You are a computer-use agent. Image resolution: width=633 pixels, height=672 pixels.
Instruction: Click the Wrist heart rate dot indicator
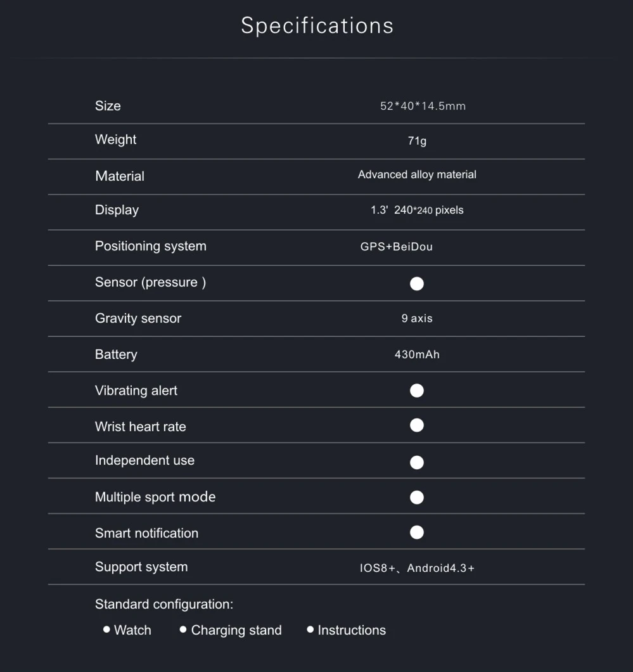coord(417,425)
